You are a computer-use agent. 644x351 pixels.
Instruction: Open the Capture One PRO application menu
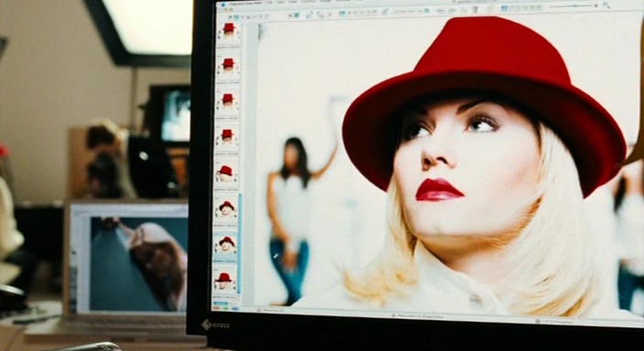pyautogui.click(x=245, y=4)
